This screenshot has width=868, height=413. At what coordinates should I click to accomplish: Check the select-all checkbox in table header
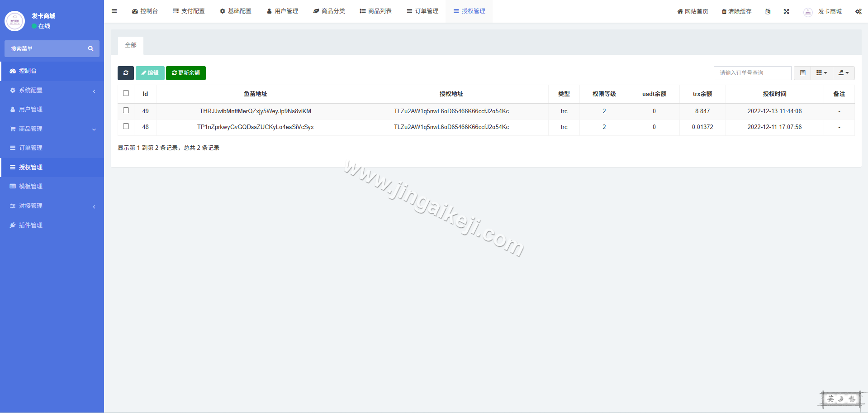(126, 93)
